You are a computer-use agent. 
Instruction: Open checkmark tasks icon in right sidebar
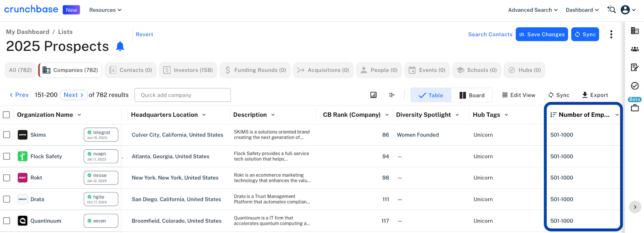pos(635,86)
